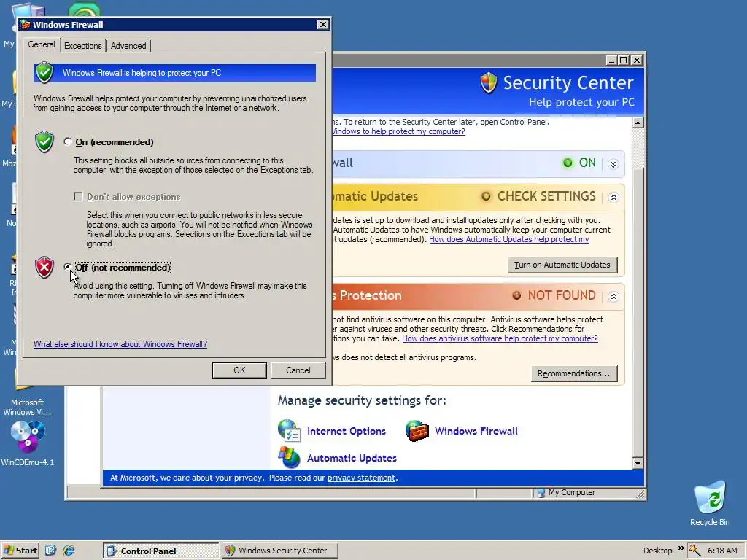Click the Windows Firewall title bar icon
747x560 pixels.
click(26, 25)
